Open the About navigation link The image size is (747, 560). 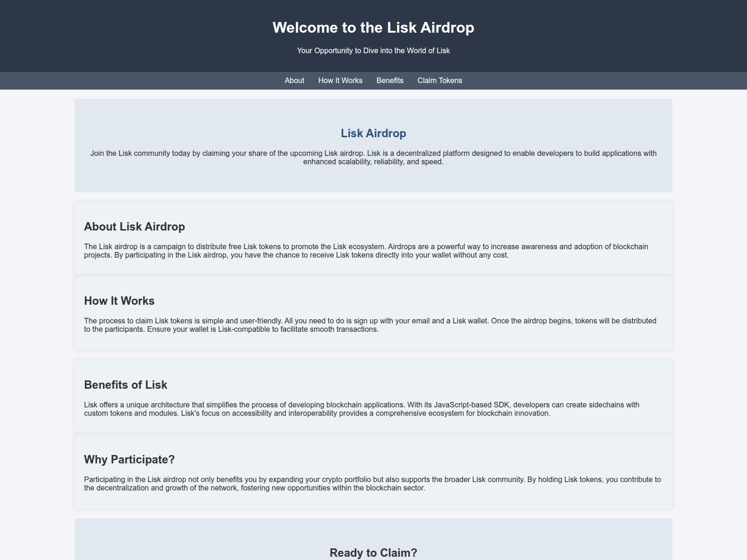click(294, 80)
